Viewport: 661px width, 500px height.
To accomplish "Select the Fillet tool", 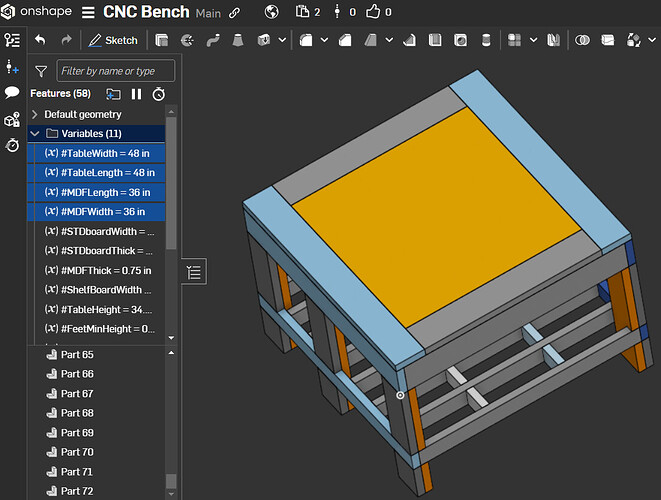I will point(306,40).
